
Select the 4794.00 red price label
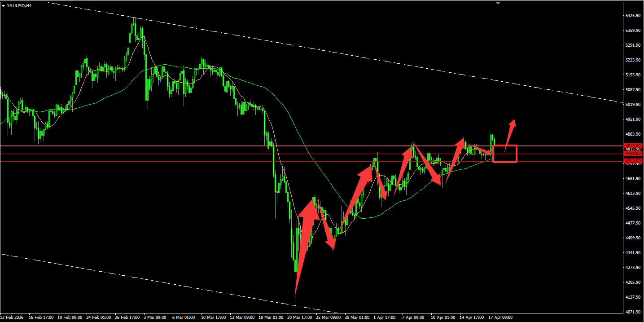(633, 154)
